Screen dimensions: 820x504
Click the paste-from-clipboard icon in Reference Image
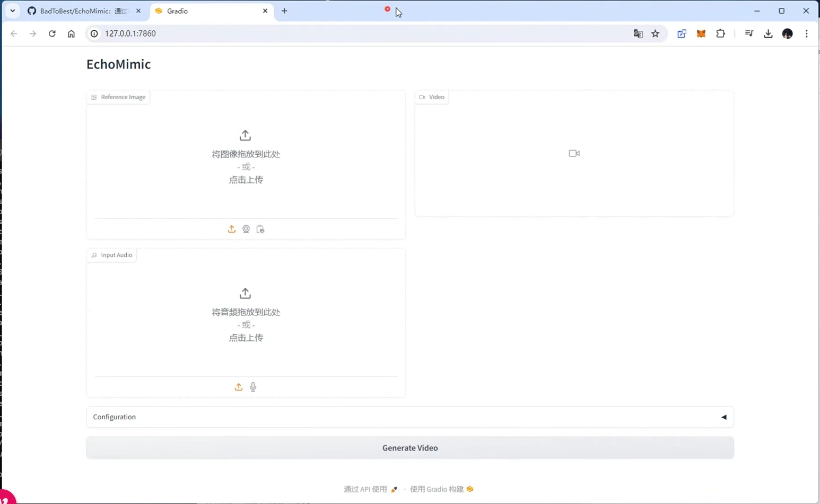pyautogui.click(x=260, y=228)
